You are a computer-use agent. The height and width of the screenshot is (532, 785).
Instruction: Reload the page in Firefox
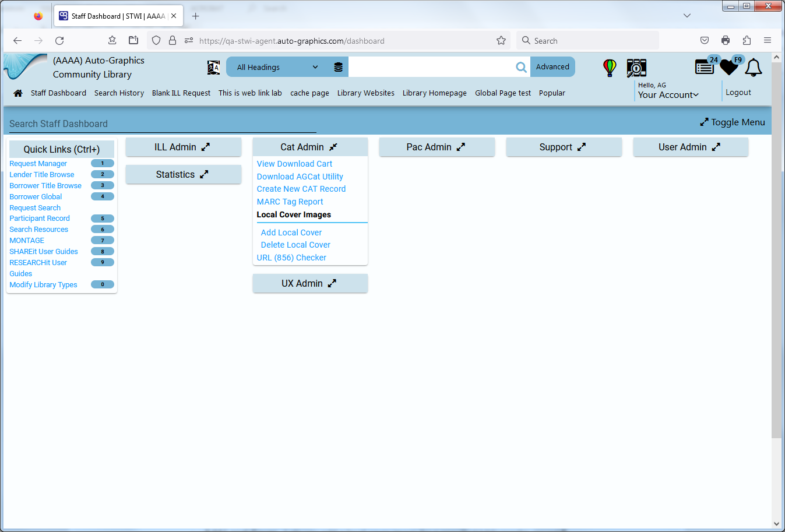click(59, 41)
